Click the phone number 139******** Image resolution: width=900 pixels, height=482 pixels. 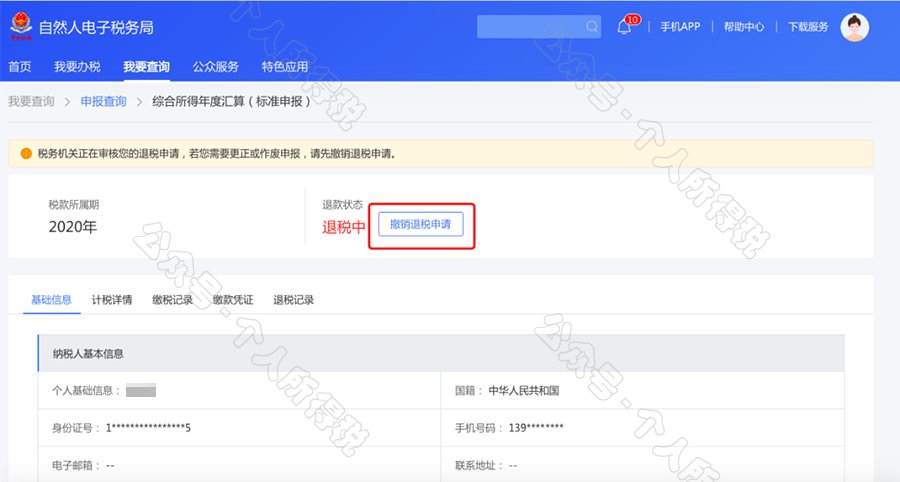click(x=536, y=427)
